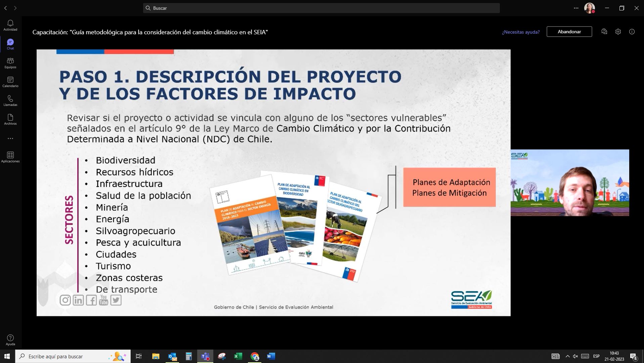Open settings and more menu near profile
This screenshot has width=644, height=363.
[x=576, y=8]
